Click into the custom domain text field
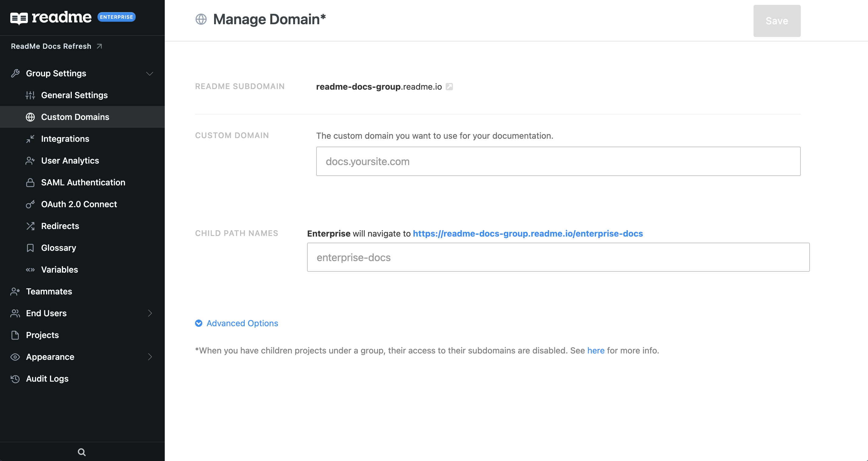The width and height of the screenshot is (868, 461). point(558,161)
